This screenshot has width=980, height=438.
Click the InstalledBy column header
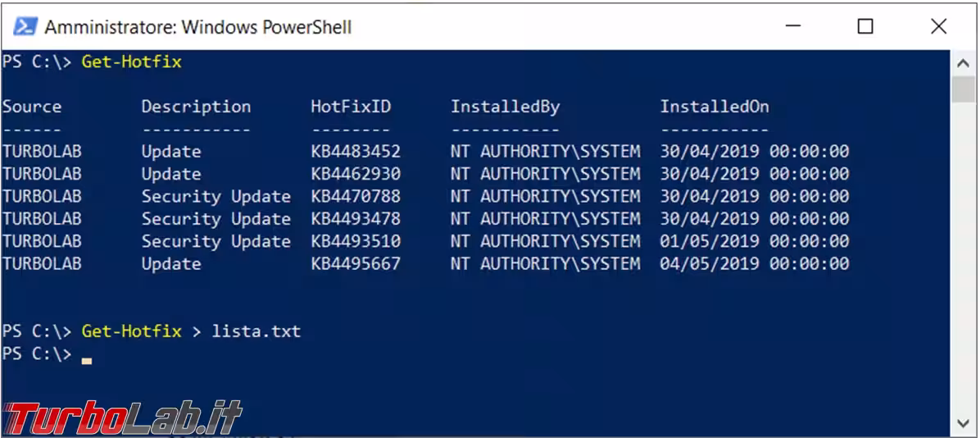(x=505, y=107)
